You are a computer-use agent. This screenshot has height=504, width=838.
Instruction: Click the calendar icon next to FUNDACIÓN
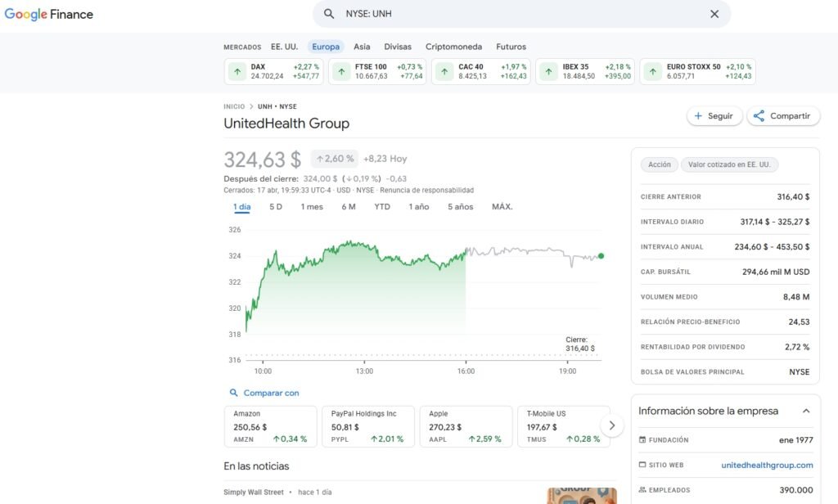(x=642, y=440)
